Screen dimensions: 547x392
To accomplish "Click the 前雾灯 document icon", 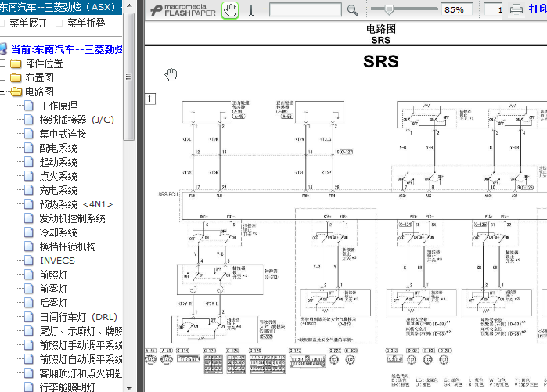I will (x=29, y=289).
